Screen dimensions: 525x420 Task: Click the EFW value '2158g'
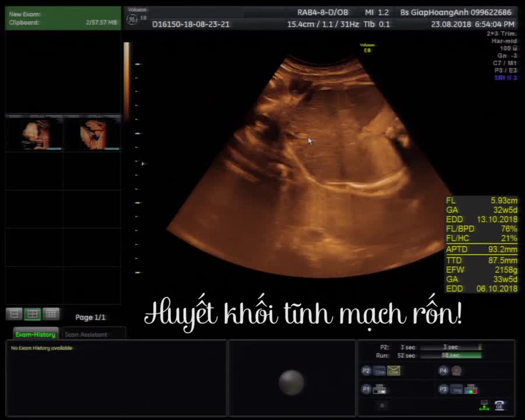coord(506,269)
